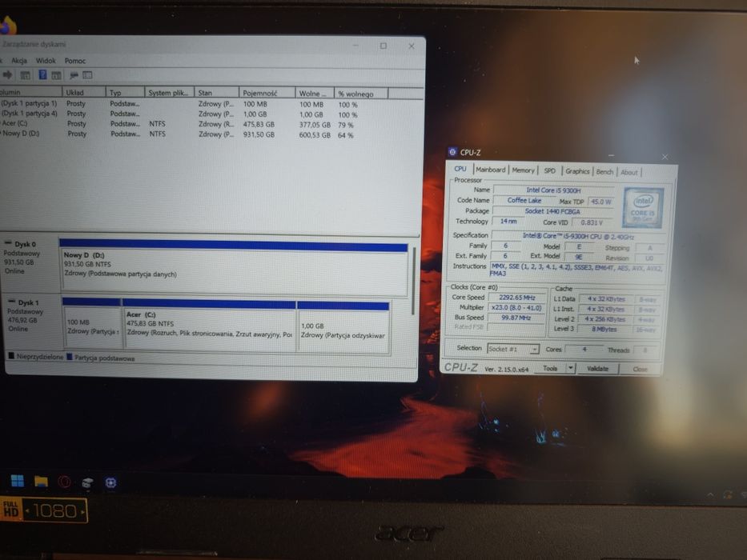
Task: Close the Disk Management window
Action: pos(412,46)
